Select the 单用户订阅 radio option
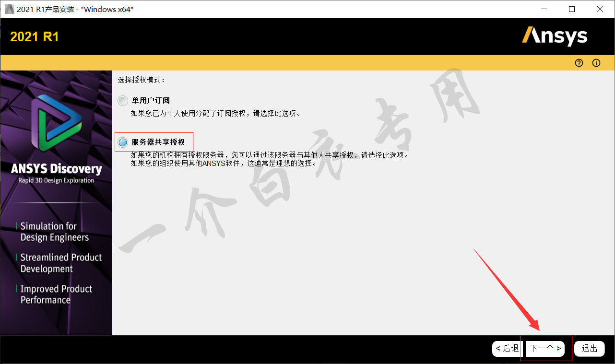This screenshot has height=364, width=615. pyautogui.click(x=123, y=101)
